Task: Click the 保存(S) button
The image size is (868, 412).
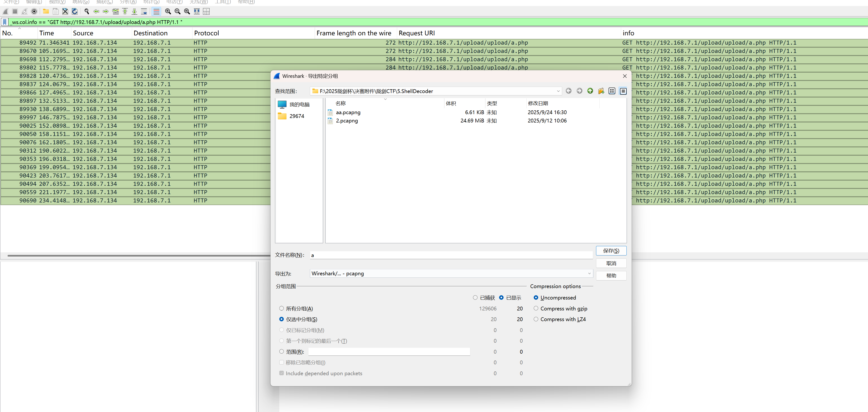Action: point(611,251)
